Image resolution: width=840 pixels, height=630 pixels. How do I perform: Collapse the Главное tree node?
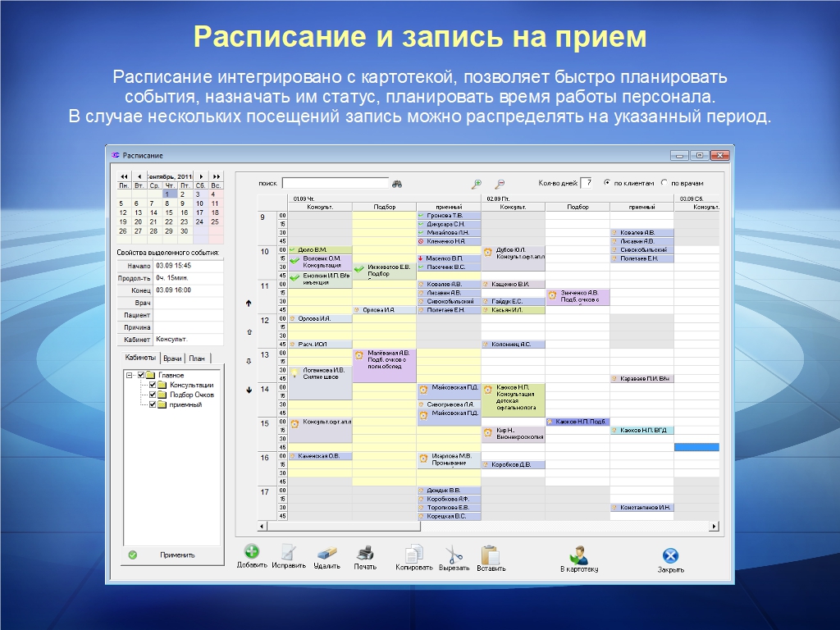coord(129,375)
